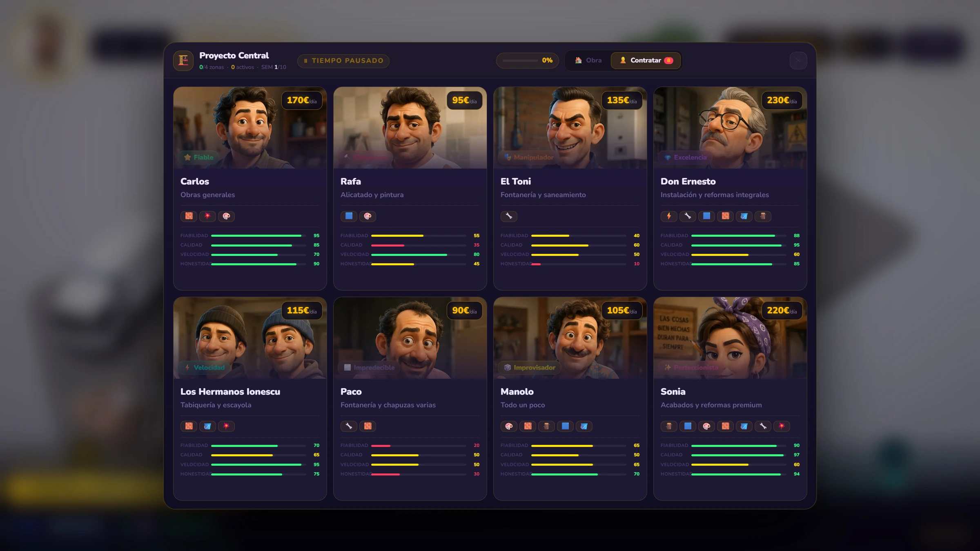Click the Manipulador trait badge
This screenshot has width=980, height=551.
coord(528,158)
